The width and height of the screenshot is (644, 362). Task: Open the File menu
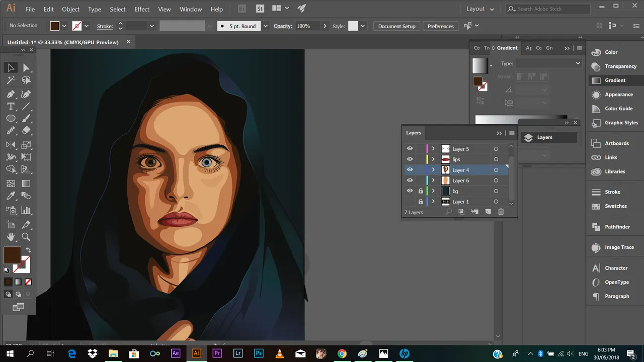30,9
